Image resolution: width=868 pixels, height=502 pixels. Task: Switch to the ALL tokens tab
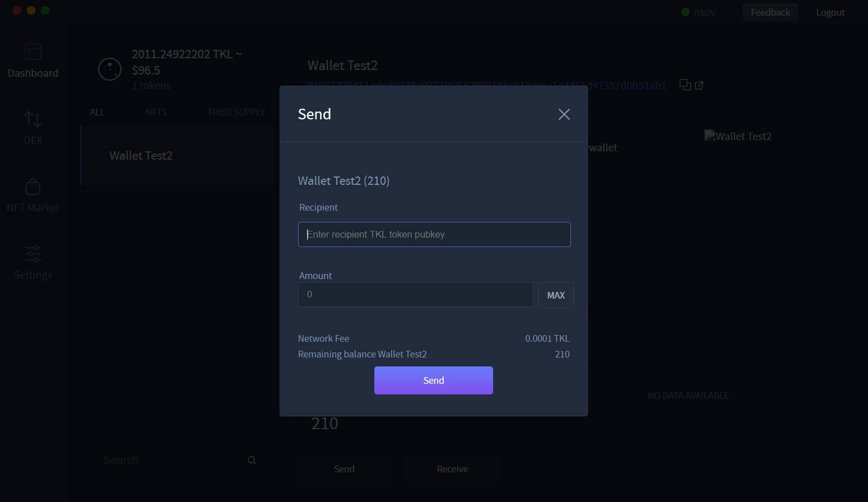[x=97, y=112]
